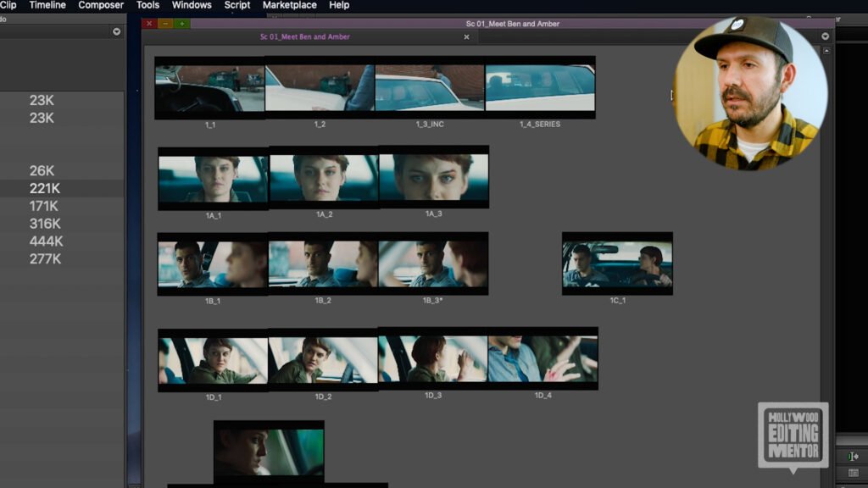
Task: Select clip thumbnail 1A_3
Action: coord(434,177)
